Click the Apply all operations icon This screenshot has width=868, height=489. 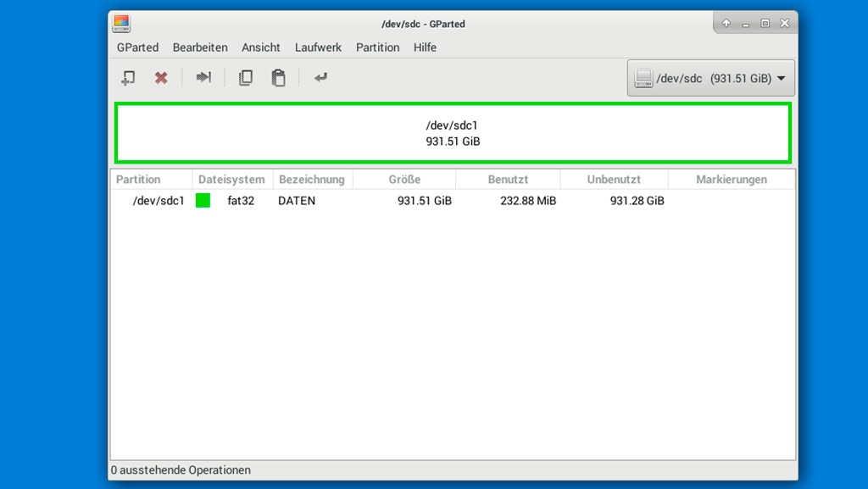pyautogui.click(x=320, y=78)
